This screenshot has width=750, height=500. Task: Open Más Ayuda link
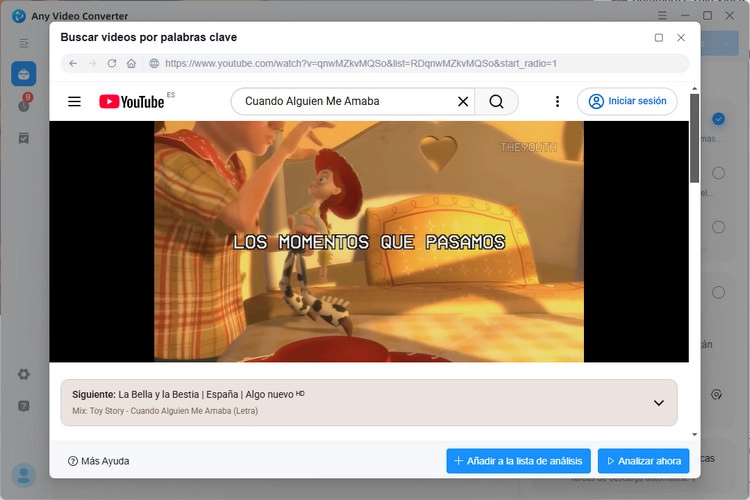99,461
